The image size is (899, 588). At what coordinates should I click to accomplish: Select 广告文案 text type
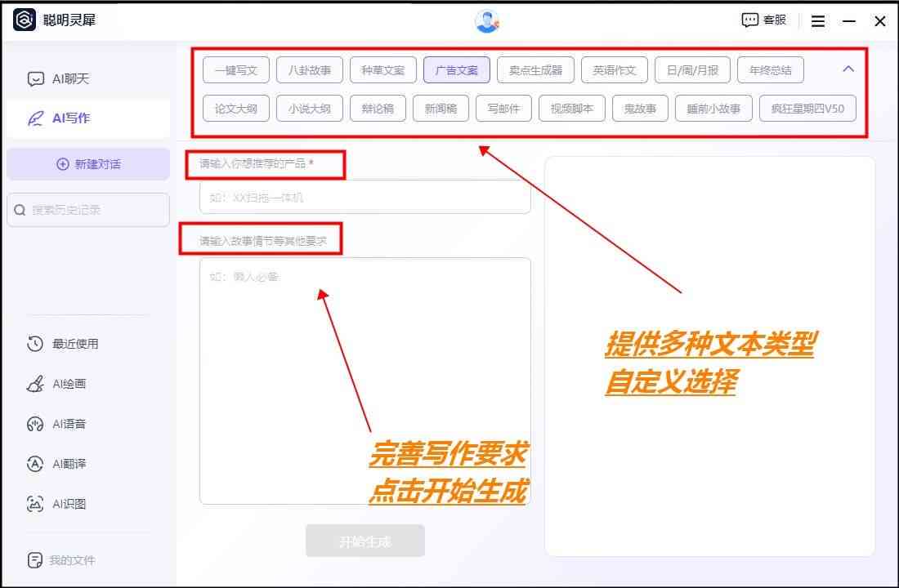pyautogui.click(x=456, y=70)
